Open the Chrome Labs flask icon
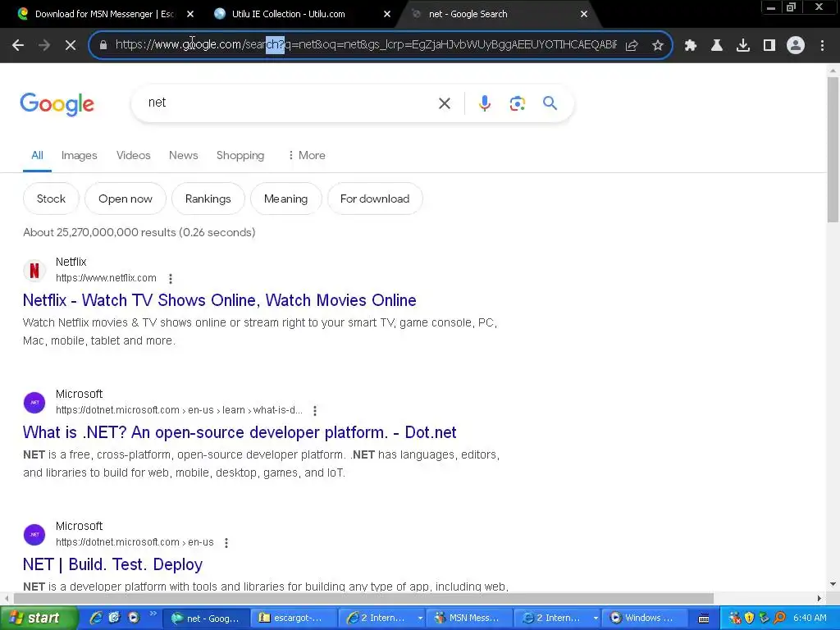Image resolution: width=840 pixels, height=630 pixels. point(717,46)
